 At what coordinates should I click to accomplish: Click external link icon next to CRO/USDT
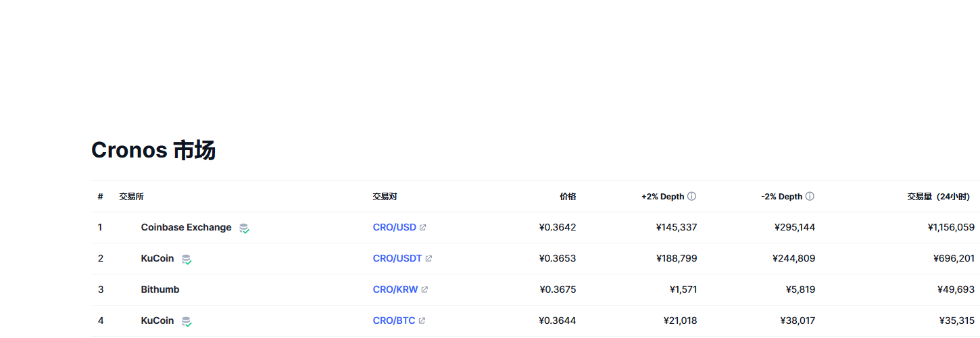tap(428, 259)
